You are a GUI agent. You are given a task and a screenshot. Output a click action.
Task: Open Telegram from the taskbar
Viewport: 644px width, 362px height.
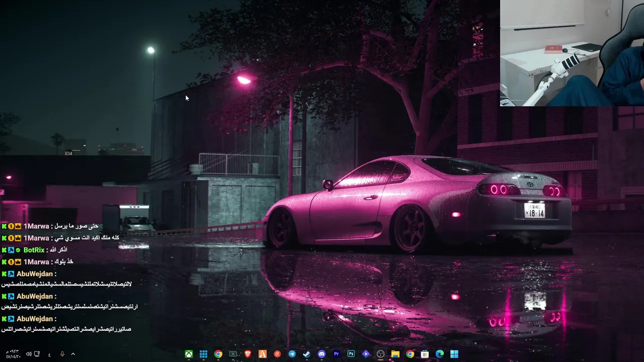pos(292,354)
